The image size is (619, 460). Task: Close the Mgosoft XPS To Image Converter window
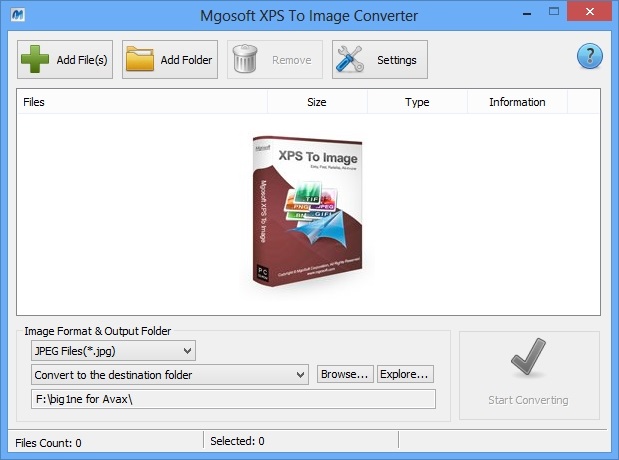pos(590,11)
